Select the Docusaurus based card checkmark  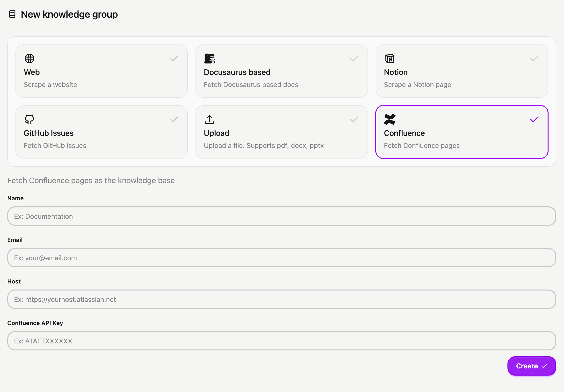coord(354,58)
